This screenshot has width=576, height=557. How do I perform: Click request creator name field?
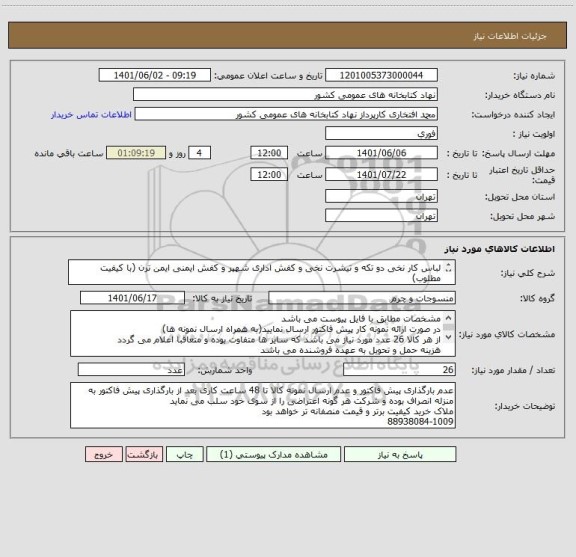click(286, 114)
